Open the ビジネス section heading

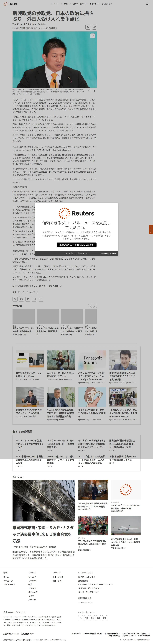(x=18, y=477)
